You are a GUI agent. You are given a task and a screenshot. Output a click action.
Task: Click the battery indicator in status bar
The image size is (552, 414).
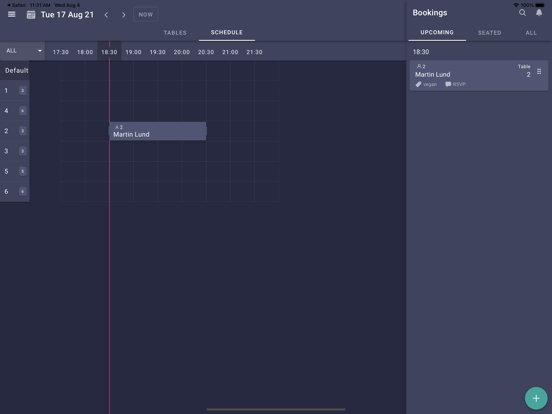(x=540, y=5)
